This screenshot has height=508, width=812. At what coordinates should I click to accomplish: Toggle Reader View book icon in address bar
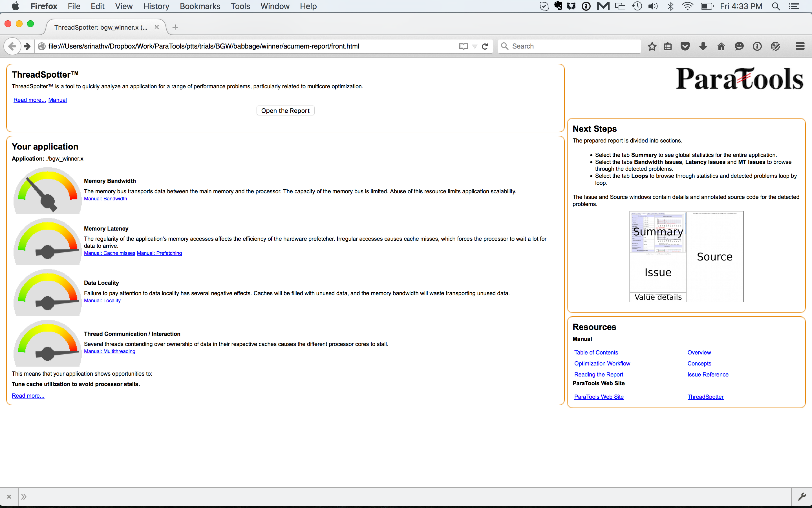464,46
